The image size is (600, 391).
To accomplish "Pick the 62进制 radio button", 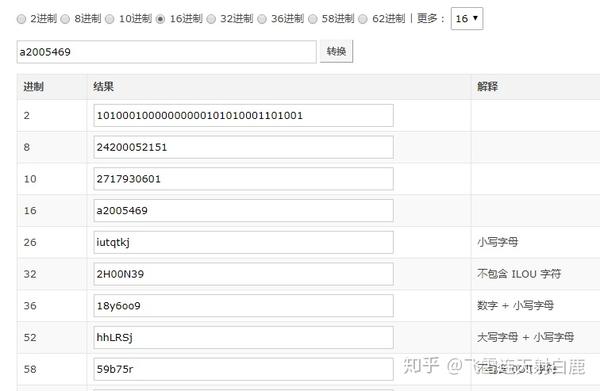I will [x=363, y=19].
